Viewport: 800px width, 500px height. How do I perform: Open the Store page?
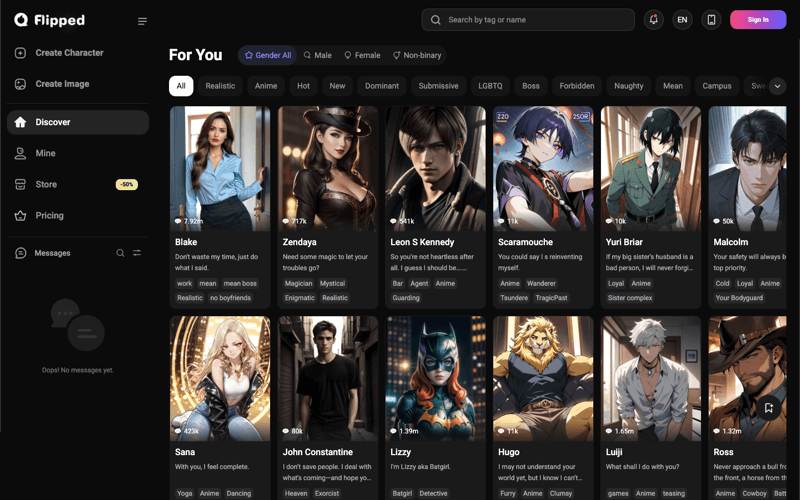coord(78,184)
